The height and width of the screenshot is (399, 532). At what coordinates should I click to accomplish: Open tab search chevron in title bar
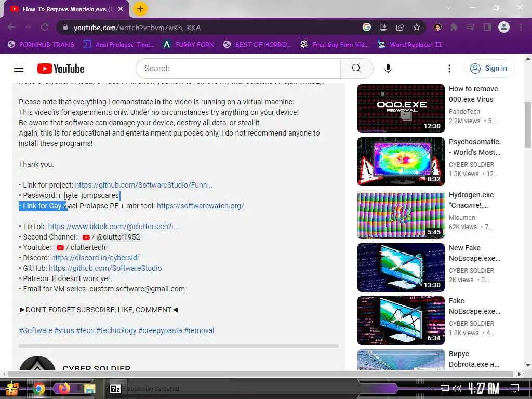[x=448, y=7]
